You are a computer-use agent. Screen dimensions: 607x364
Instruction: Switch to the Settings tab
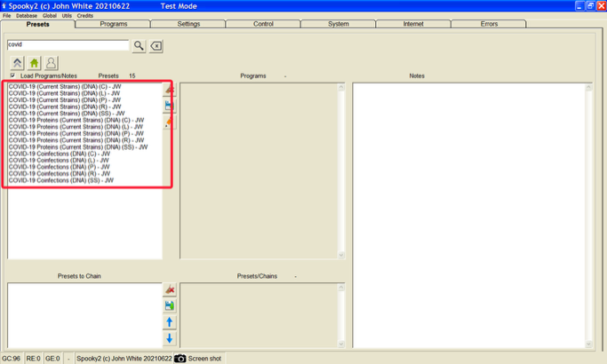(x=188, y=24)
